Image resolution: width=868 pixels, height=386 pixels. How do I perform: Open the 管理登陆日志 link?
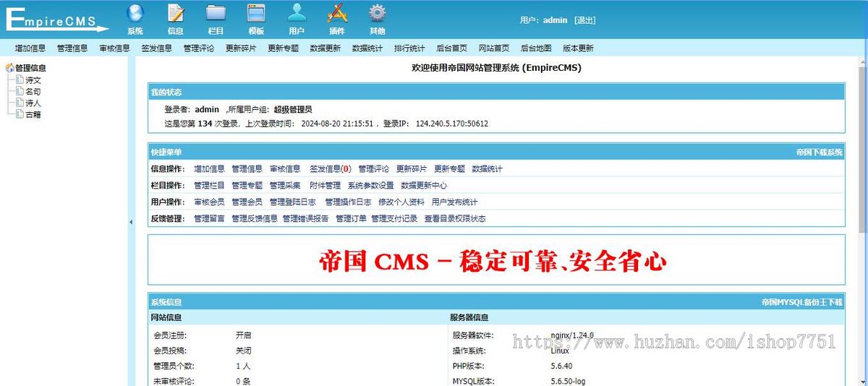click(292, 202)
